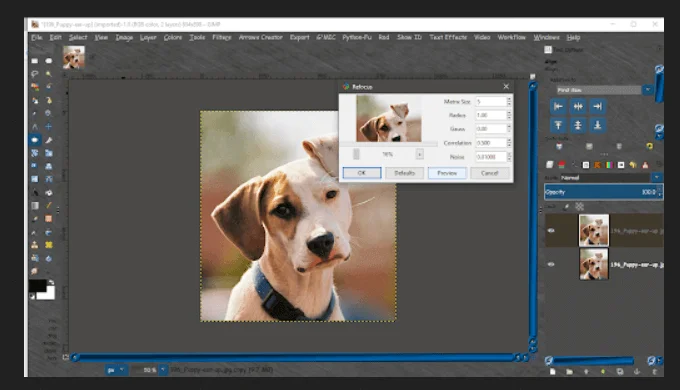Image resolution: width=680 pixels, height=390 pixels.
Task: Open the Python-Fu menu
Action: pos(356,37)
